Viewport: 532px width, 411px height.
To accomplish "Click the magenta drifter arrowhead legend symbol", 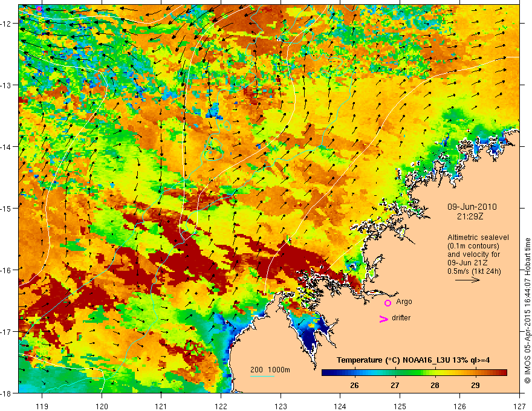I will [383, 319].
